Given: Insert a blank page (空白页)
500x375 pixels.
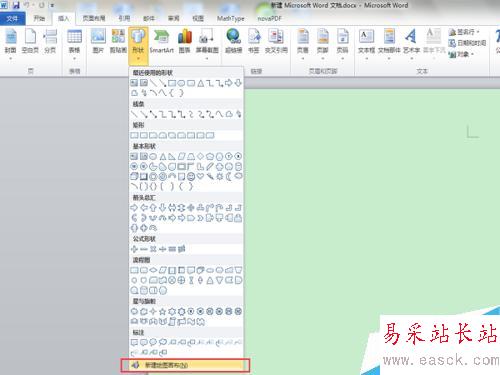Looking at the screenshot, I should pyautogui.click(x=30, y=42).
